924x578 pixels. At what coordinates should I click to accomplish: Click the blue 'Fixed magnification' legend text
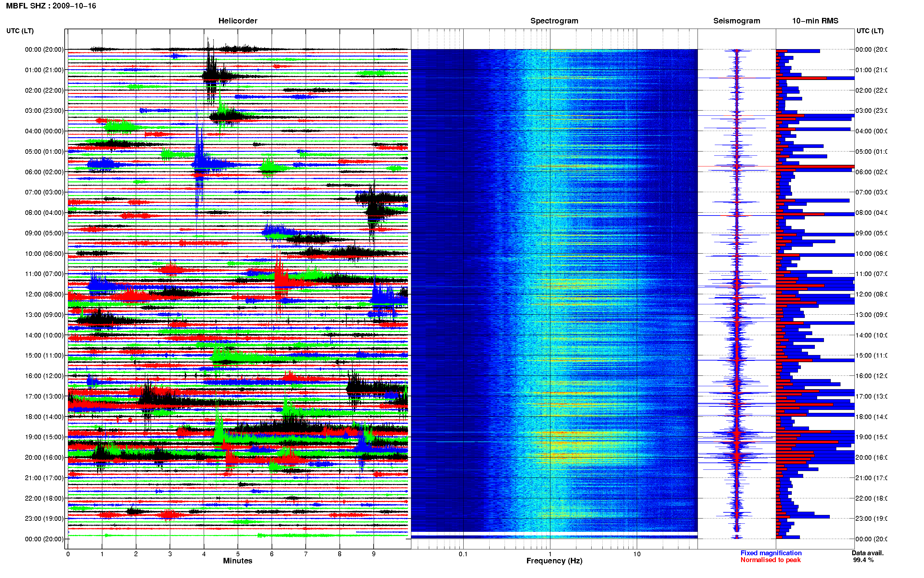(771, 553)
